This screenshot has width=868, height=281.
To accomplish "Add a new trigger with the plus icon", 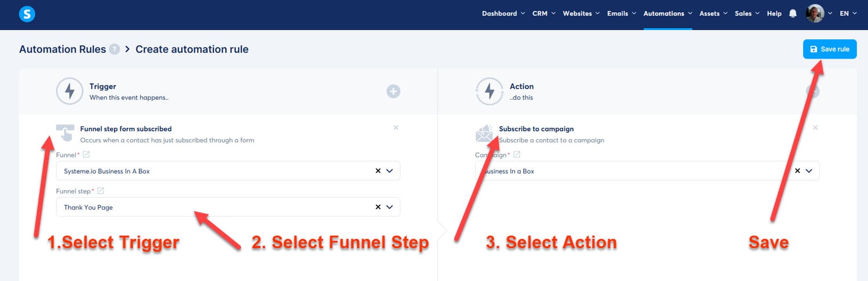I will (x=393, y=91).
